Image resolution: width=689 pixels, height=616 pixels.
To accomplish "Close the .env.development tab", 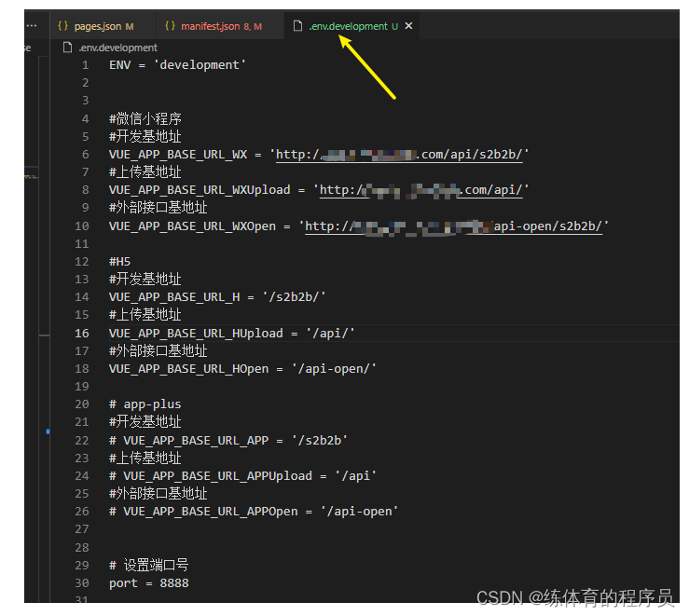I will 408,27.
